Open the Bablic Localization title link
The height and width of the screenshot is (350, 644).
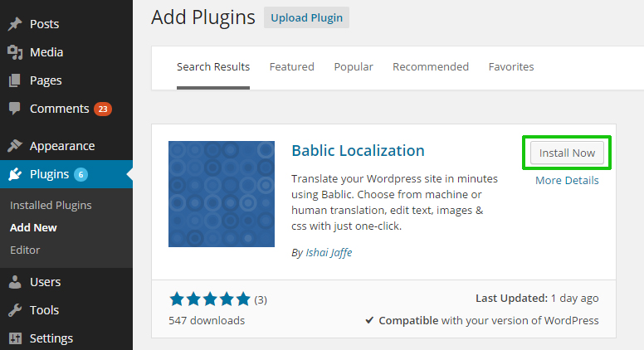tap(358, 151)
